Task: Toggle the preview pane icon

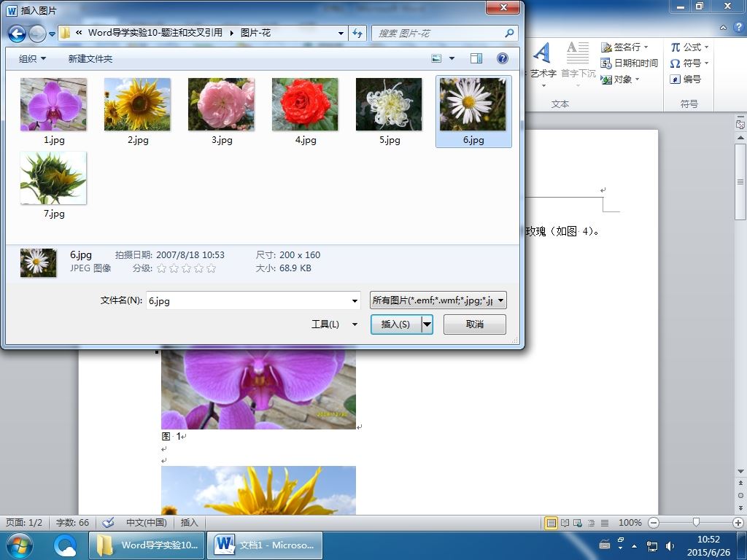Action: 476,58
